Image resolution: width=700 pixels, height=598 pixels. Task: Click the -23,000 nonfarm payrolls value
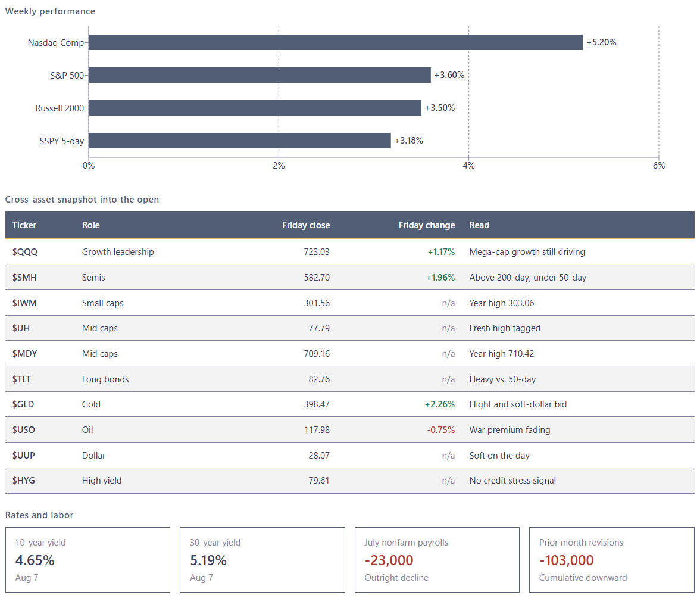point(389,560)
